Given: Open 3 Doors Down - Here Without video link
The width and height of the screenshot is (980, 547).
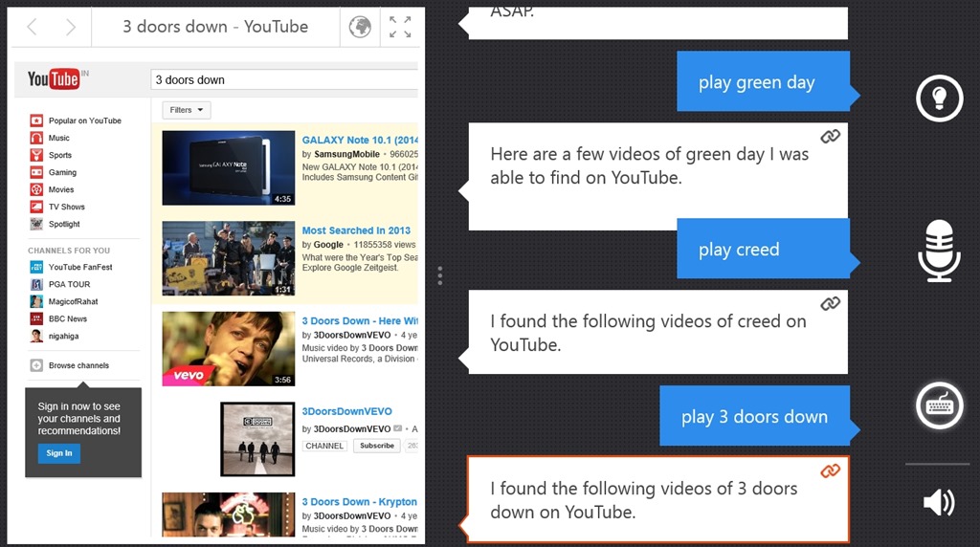Looking at the screenshot, I should pos(360,321).
